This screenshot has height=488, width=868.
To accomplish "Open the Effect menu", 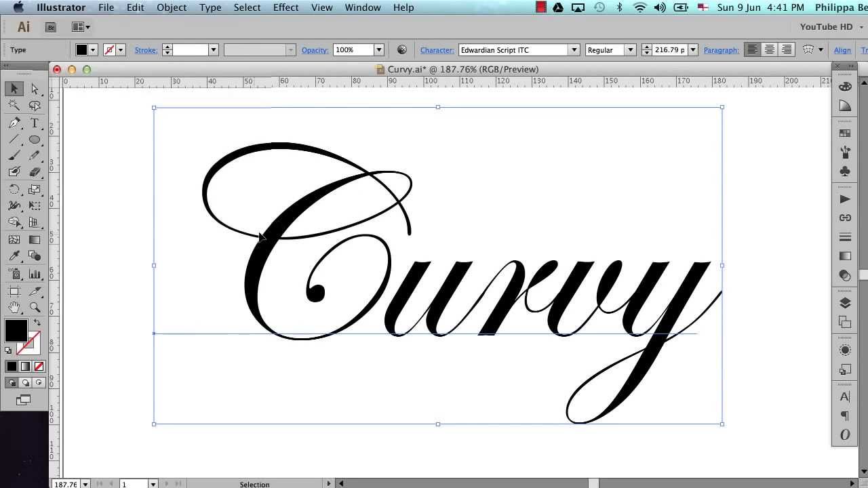I will (285, 7).
